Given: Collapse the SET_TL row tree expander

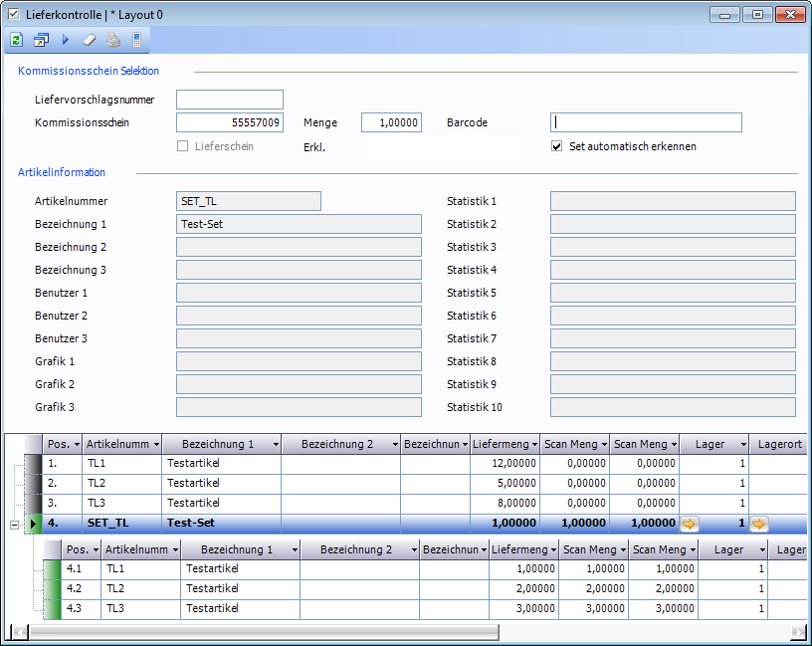Looking at the screenshot, I should [15, 524].
